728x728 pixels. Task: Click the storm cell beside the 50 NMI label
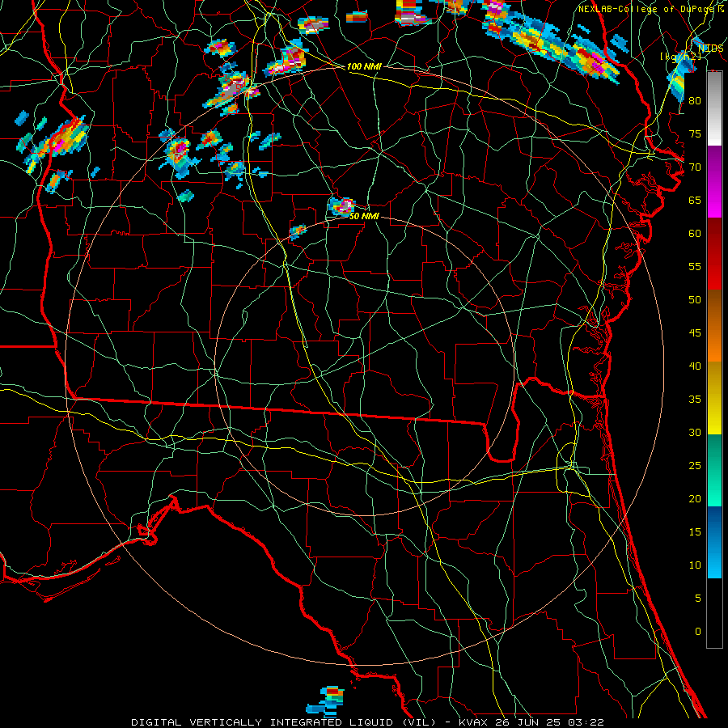342,206
